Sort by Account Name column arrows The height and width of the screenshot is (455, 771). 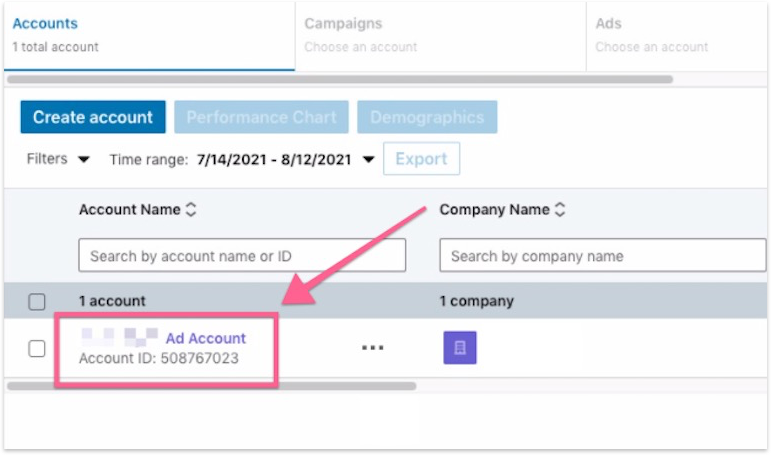click(191, 210)
